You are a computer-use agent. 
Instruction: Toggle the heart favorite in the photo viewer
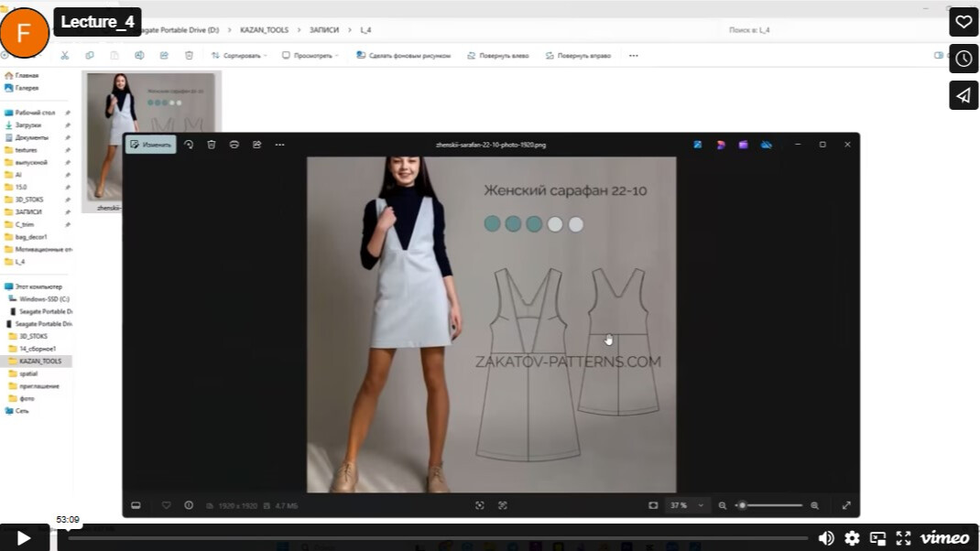click(166, 505)
